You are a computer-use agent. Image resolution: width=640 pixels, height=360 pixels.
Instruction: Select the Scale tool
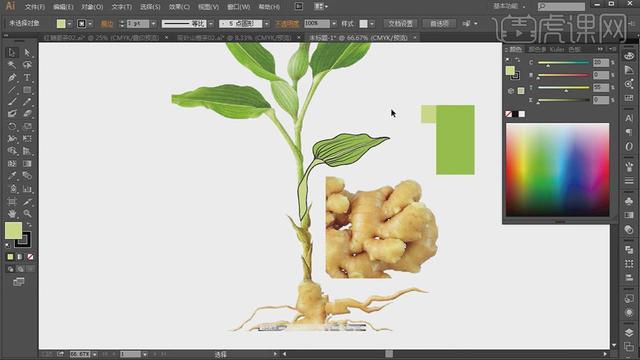[x=27, y=127]
